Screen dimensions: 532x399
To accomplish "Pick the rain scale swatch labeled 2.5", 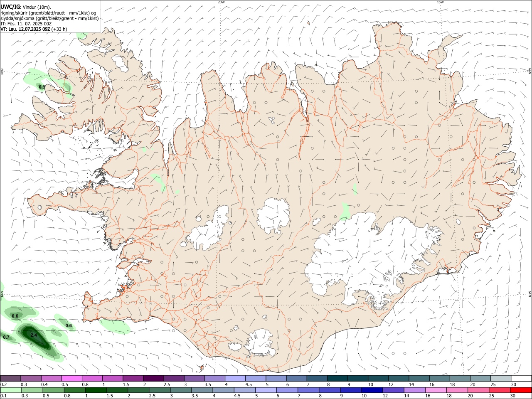I will click(x=160, y=390).
